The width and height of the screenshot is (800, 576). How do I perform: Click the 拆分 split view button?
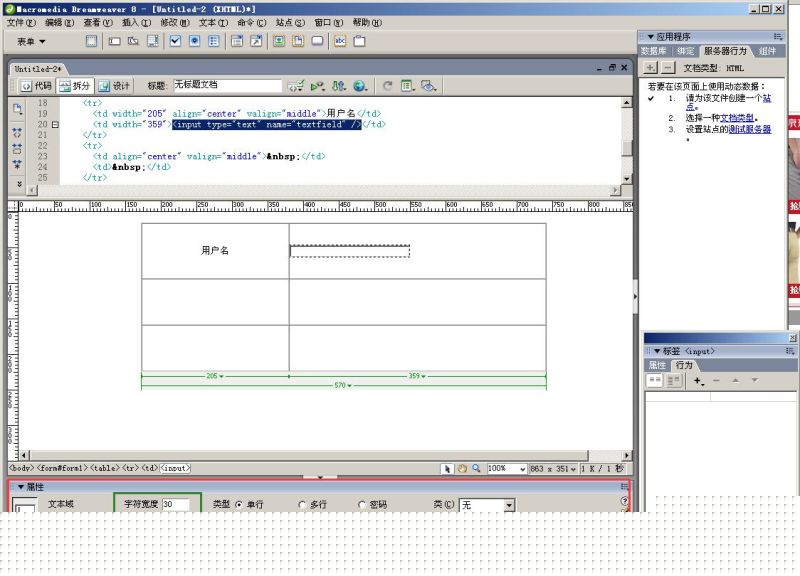click(76, 86)
